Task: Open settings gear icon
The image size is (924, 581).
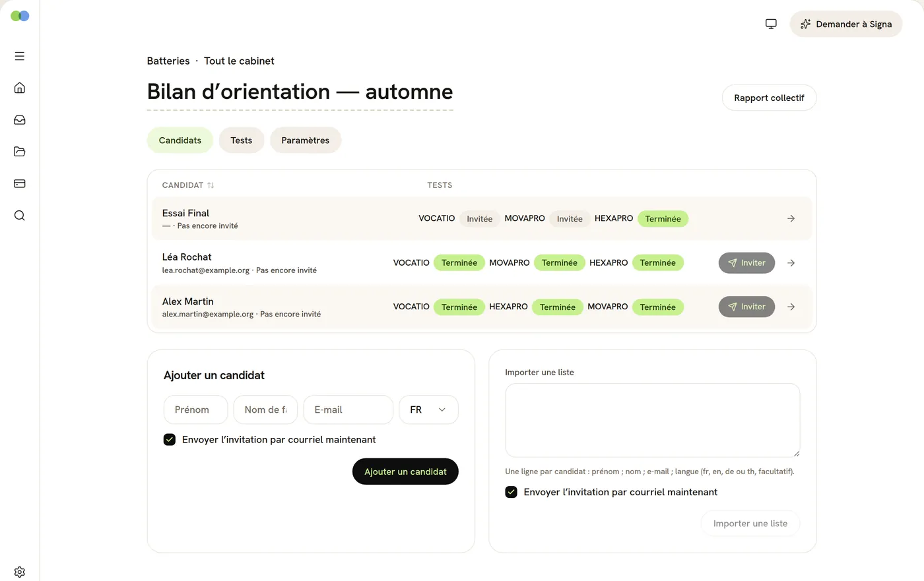Action: [x=20, y=572]
